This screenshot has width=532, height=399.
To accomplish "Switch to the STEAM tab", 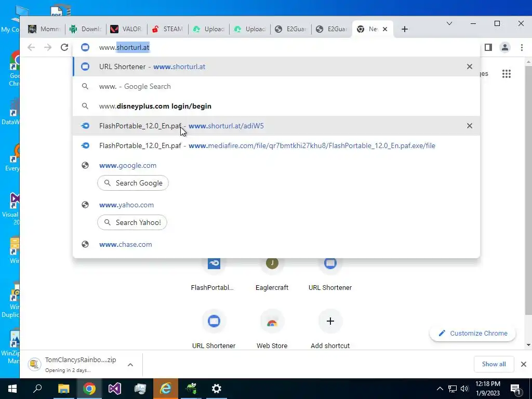I will pyautogui.click(x=167, y=29).
